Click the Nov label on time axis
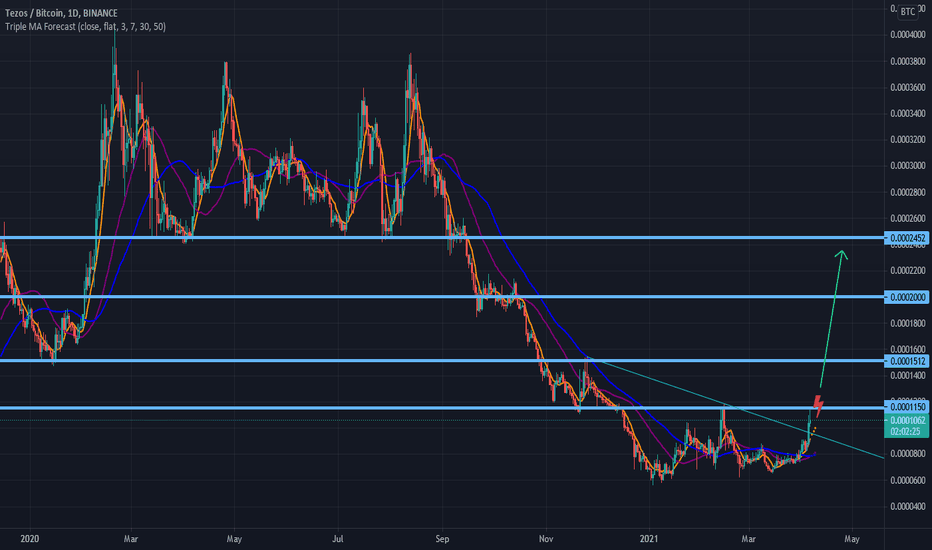This screenshot has height=550, width=932. [x=546, y=539]
